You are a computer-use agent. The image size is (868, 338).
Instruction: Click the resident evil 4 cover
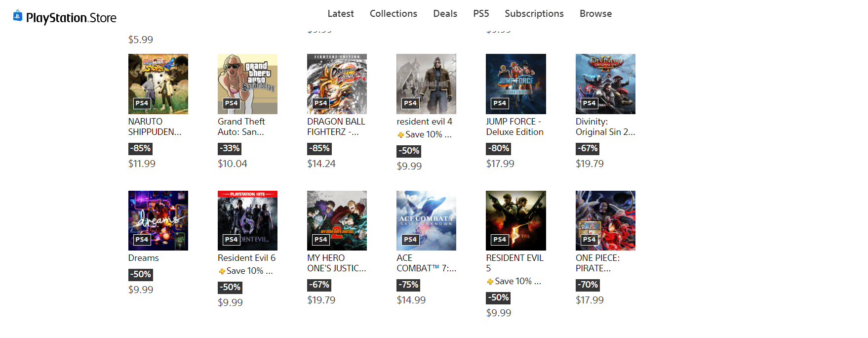[426, 84]
